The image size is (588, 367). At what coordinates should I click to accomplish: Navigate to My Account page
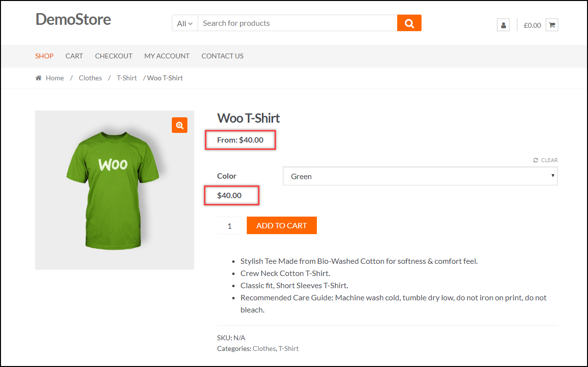(x=166, y=56)
